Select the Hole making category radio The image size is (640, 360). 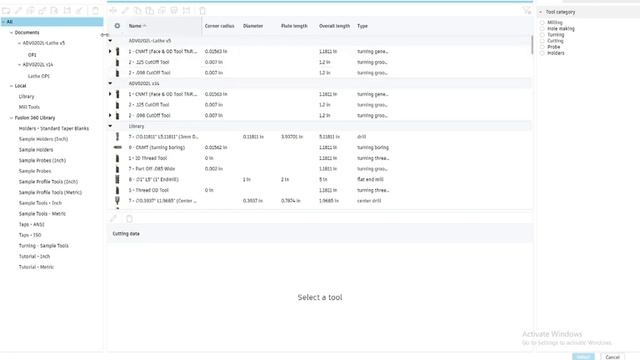[542, 29]
